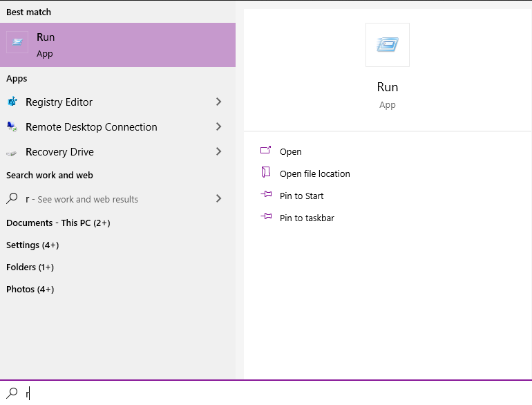Viewport: 532px width, 405px height.
Task: Expand Recovery Drive chevron arrow
Action: (218, 152)
